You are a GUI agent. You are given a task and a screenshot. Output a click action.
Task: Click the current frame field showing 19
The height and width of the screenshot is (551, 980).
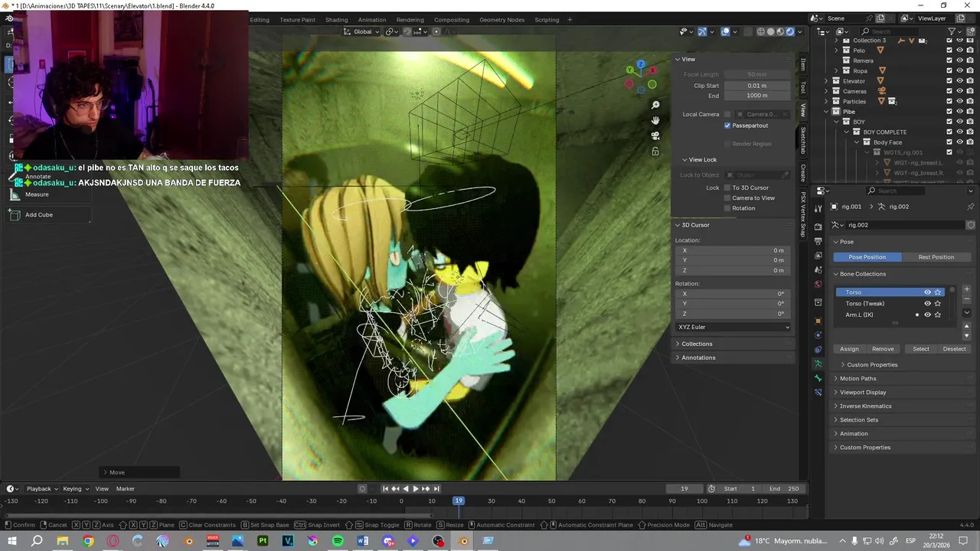[x=684, y=488]
